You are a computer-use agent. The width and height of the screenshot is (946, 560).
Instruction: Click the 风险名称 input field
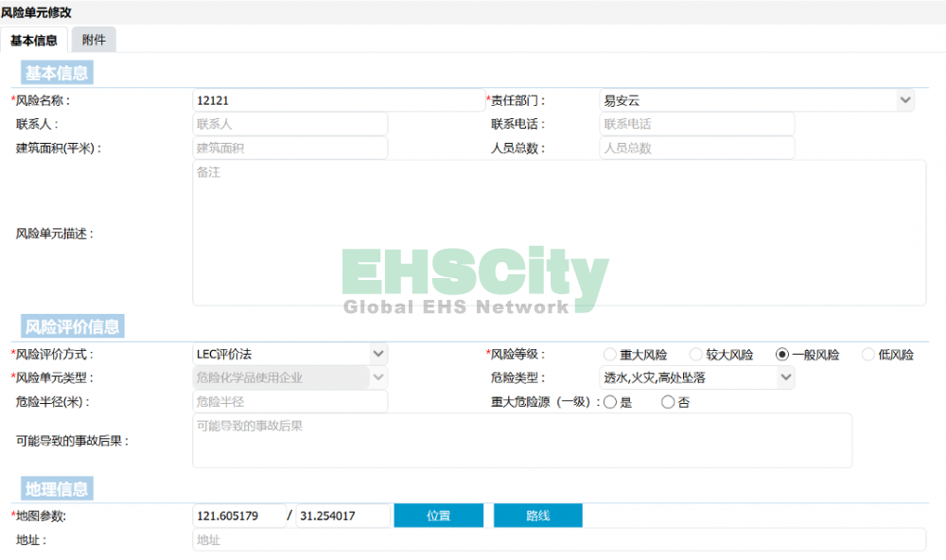(338, 100)
